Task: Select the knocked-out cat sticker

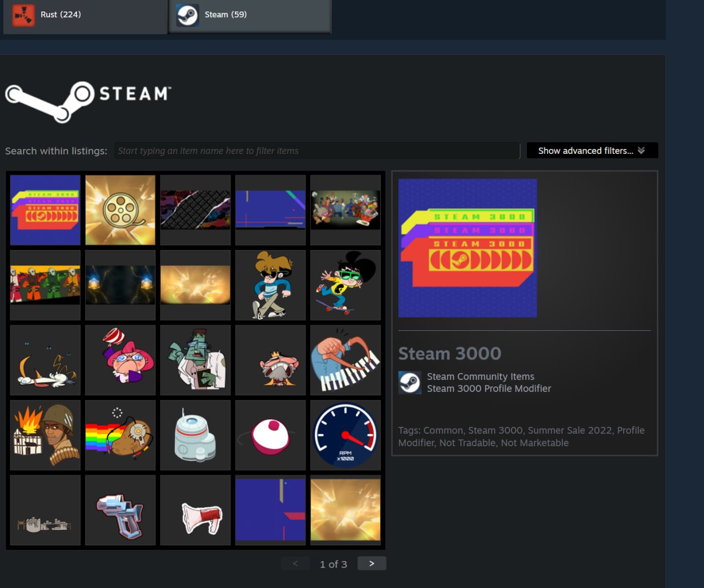Action: (x=45, y=360)
